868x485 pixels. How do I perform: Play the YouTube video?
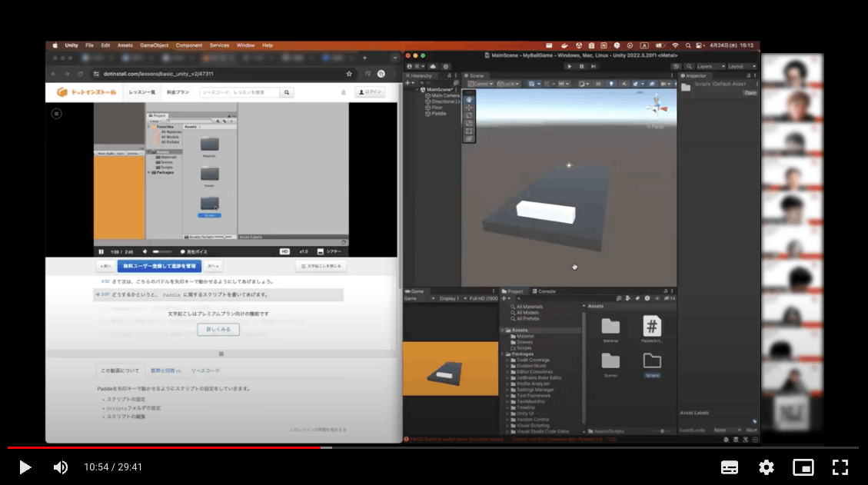click(25, 467)
